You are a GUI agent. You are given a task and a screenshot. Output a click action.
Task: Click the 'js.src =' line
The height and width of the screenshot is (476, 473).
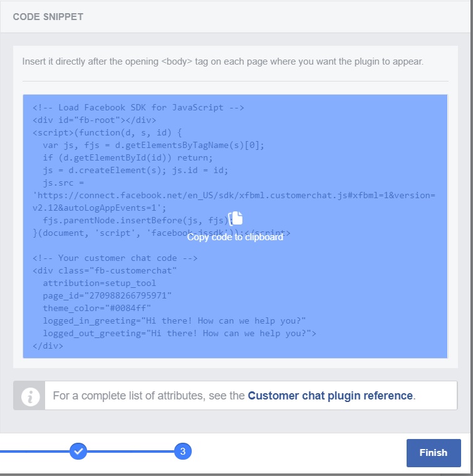(x=63, y=182)
